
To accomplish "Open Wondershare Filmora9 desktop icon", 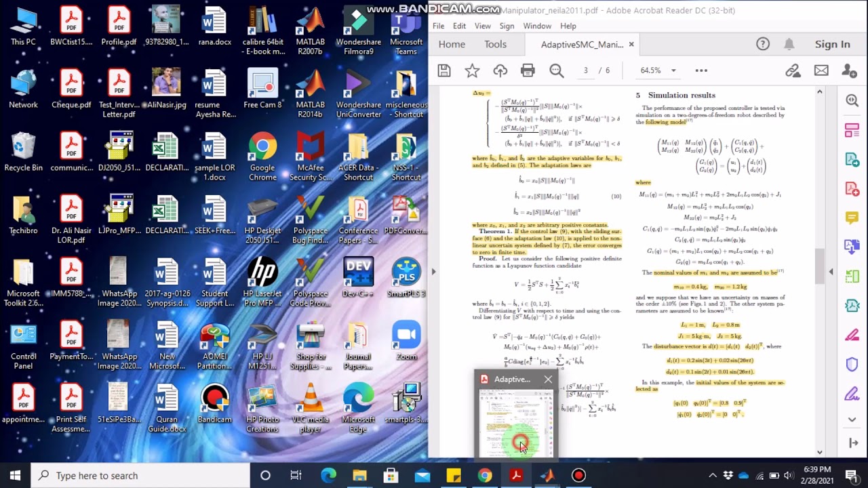I will click(358, 31).
